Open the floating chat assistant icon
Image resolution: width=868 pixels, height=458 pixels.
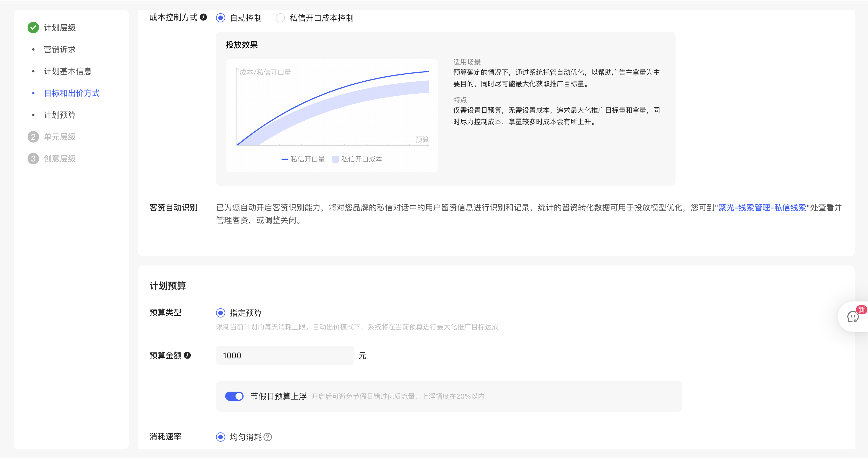[853, 317]
